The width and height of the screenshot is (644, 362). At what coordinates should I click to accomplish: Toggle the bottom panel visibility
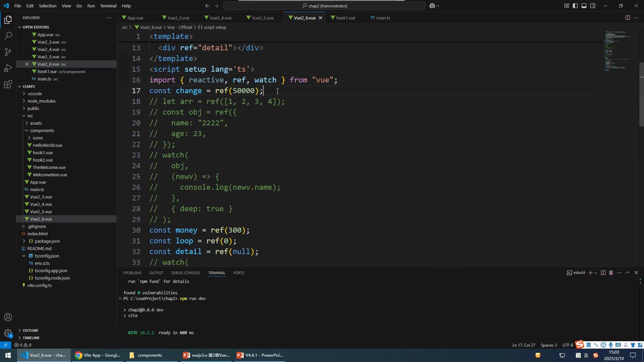click(584, 6)
